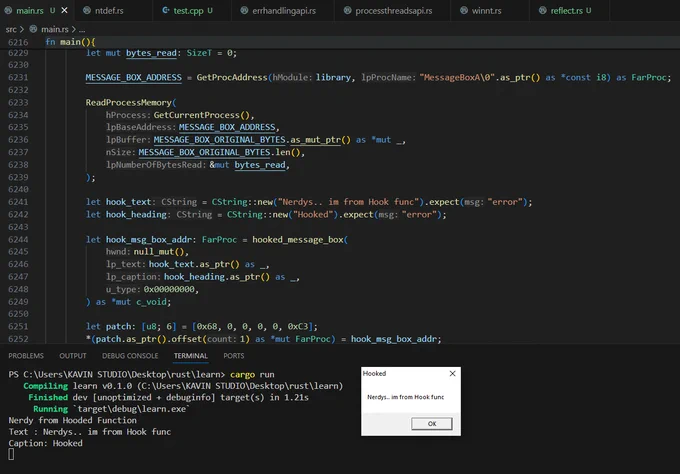Click the breadcrumb ellipsis symbol segment

click(82, 29)
